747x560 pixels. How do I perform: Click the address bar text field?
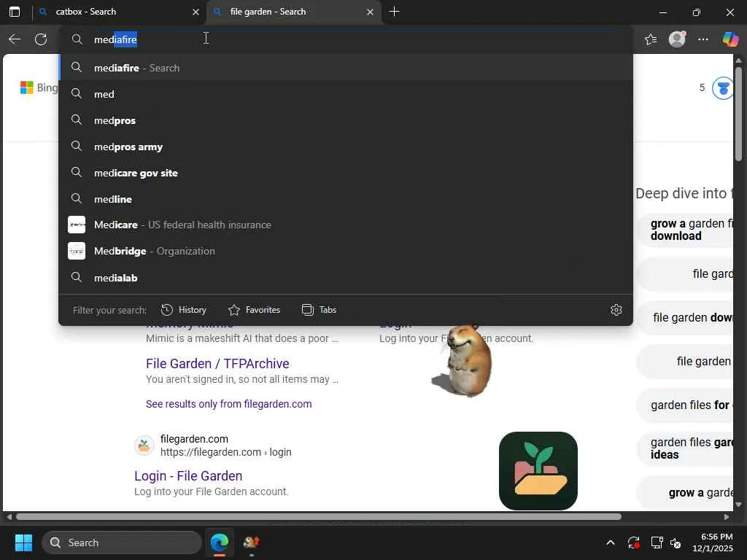pyautogui.click(x=346, y=39)
